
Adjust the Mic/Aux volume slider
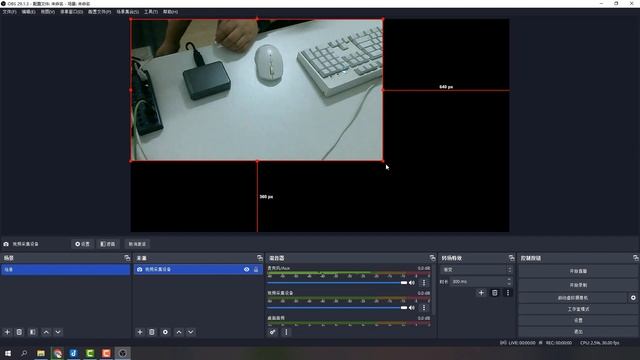point(337,282)
